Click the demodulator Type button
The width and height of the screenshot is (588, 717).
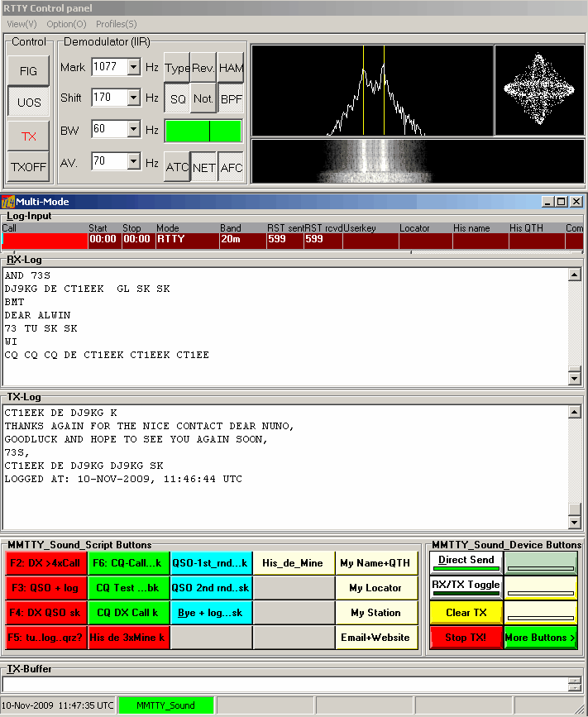177,68
